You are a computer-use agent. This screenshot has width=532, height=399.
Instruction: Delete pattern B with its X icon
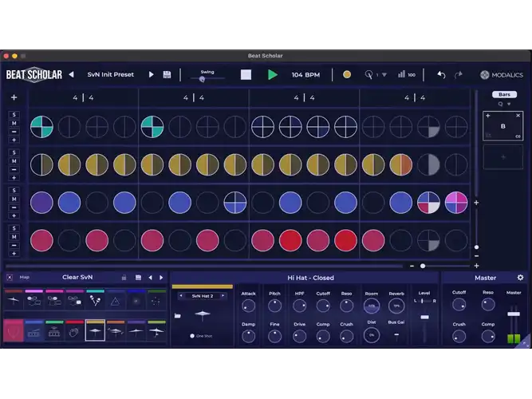(518, 116)
